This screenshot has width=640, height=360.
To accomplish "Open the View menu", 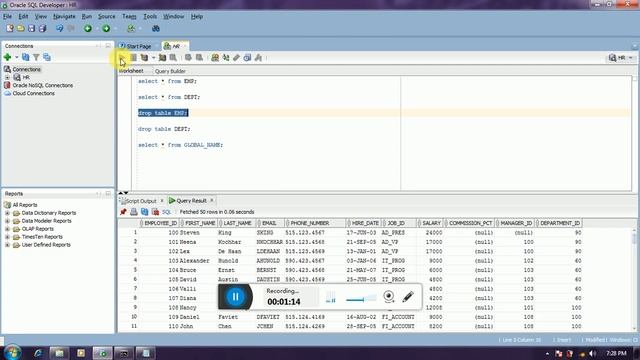I will (x=40, y=16).
